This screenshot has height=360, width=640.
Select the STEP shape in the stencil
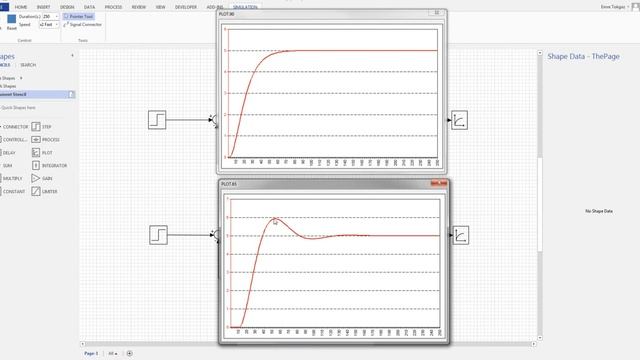(42, 127)
